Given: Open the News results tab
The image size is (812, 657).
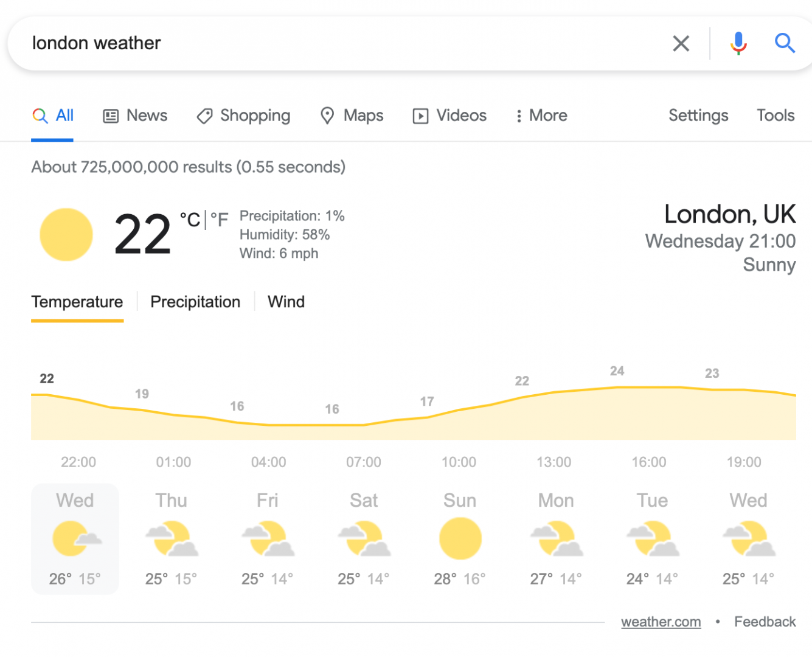Looking at the screenshot, I should pyautogui.click(x=135, y=116).
